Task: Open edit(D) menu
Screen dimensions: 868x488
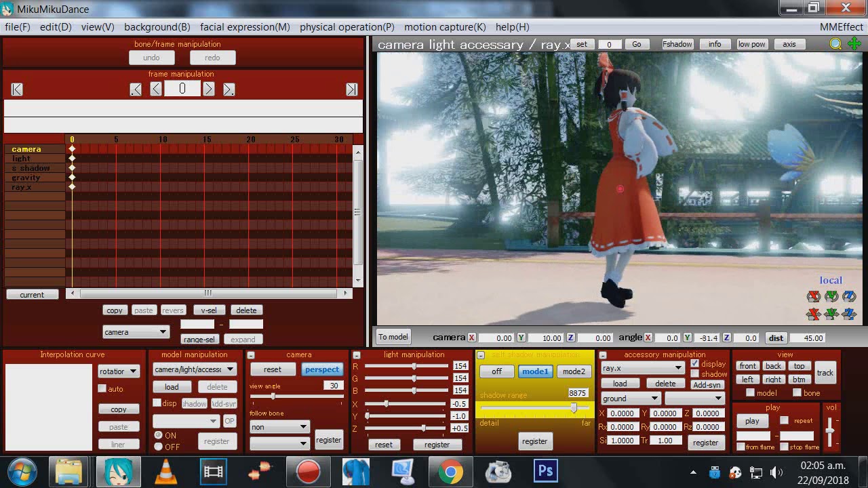Action: (56, 27)
